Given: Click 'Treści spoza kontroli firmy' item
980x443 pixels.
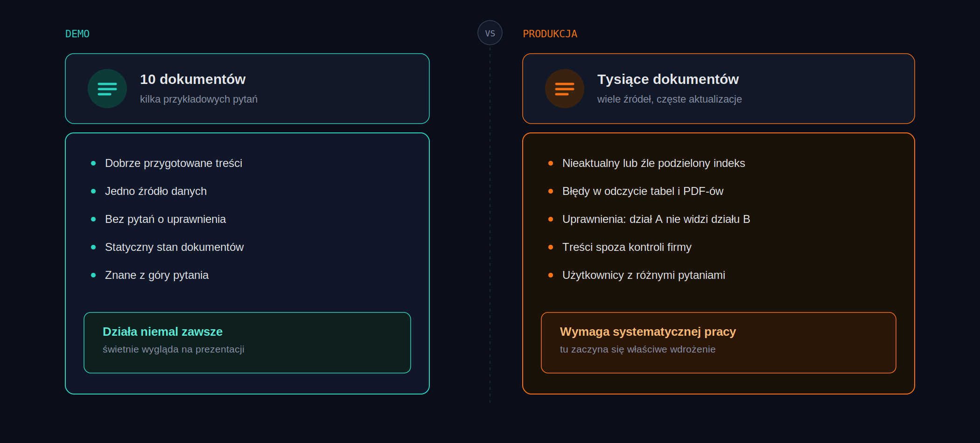Looking at the screenshot, I should pos(627,247).
